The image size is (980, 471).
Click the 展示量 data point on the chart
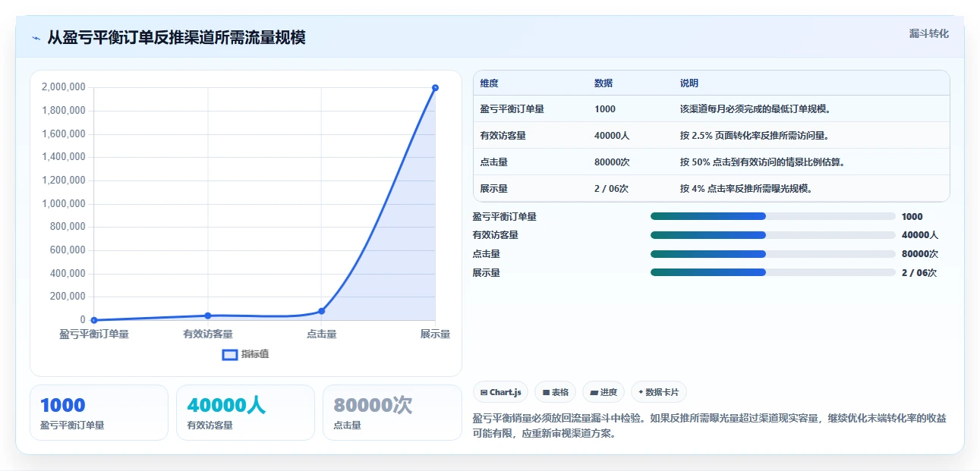point(435,88)
